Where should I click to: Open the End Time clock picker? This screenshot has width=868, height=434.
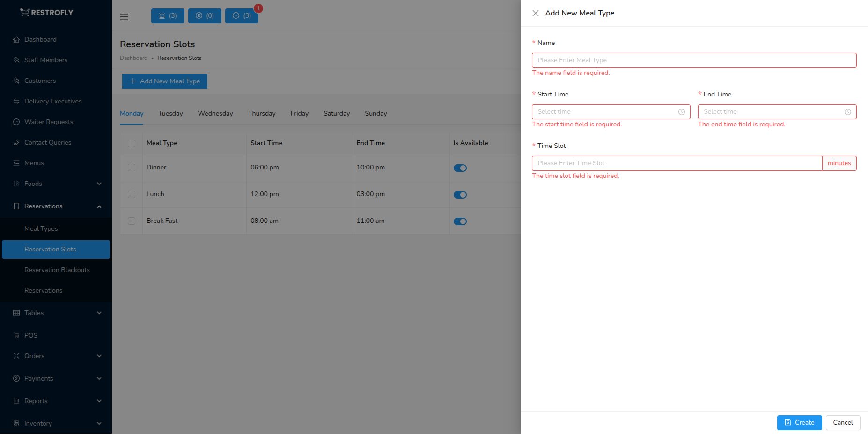click(x=848, y=112)
